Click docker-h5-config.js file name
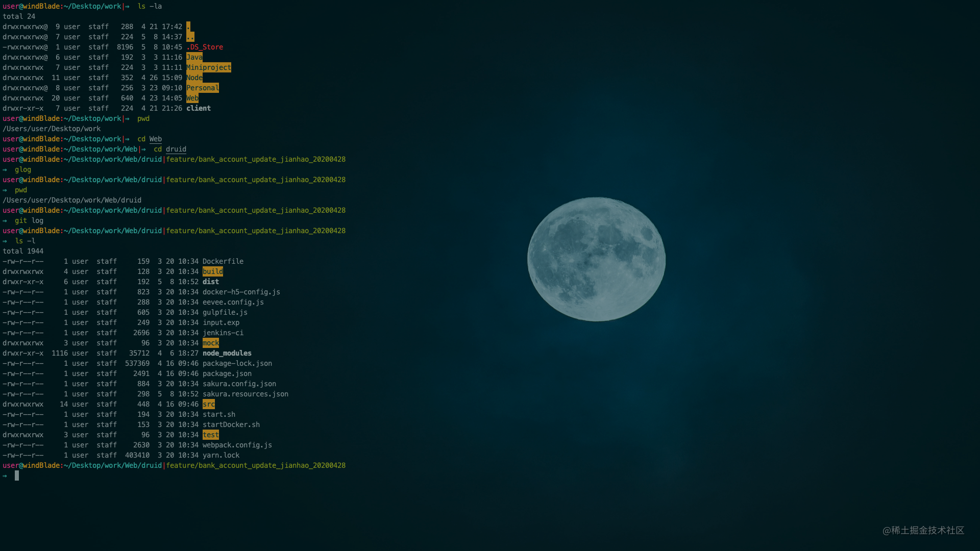The height and width of the screenshot is (551, 980). pos(241,292)
